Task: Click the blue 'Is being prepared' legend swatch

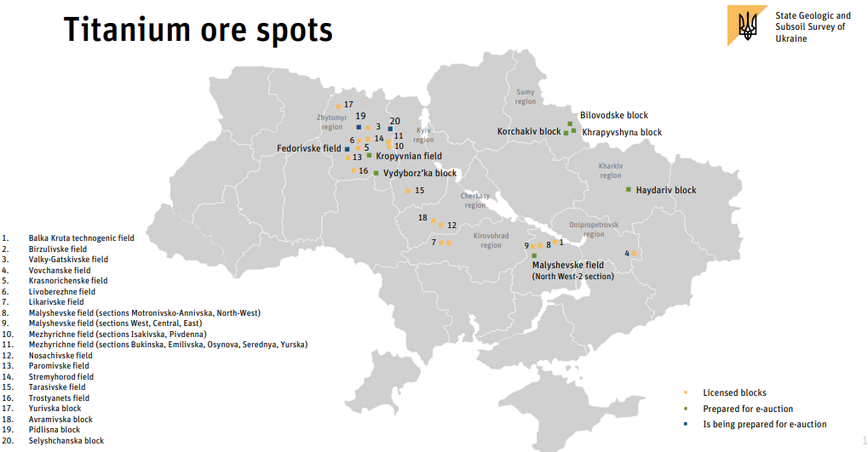Action: coord(686,424)
